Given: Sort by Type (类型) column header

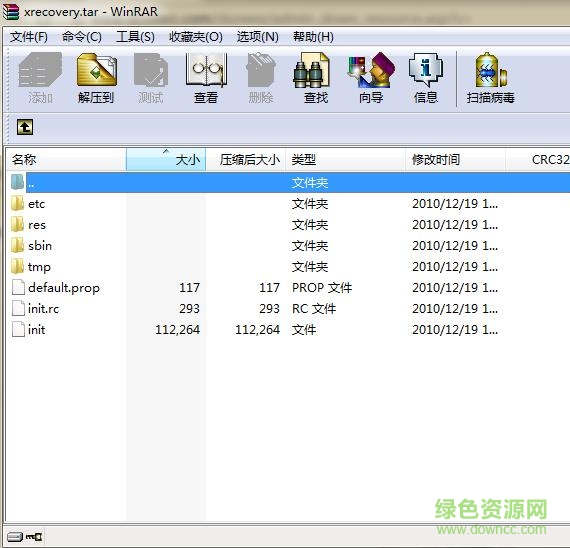Looking at the screenshot, I should (345, 159).
